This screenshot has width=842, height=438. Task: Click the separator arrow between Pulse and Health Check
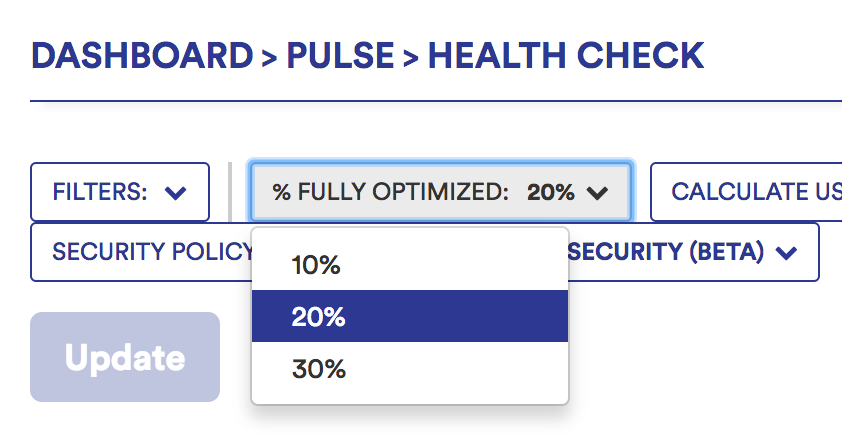pos(410,57)
